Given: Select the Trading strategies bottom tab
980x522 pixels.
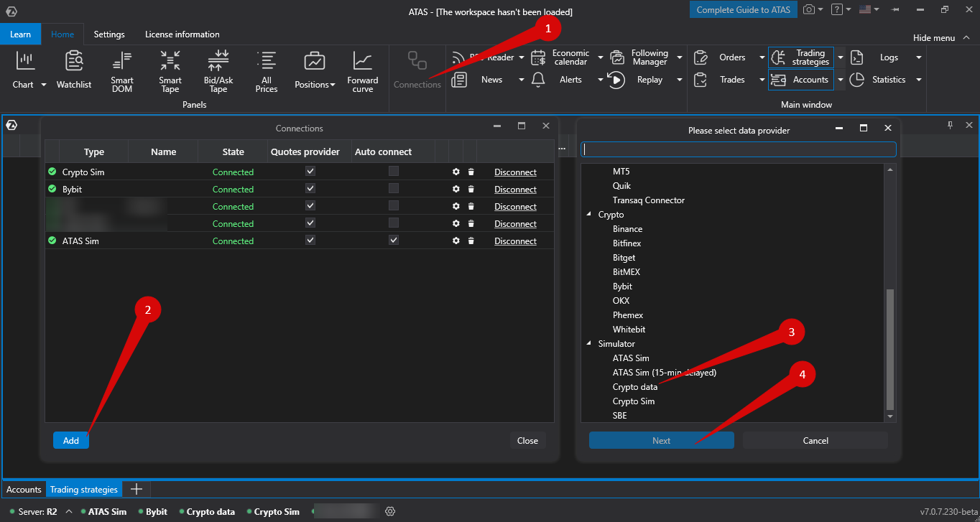Looking at the screenshot, I should [84, 490].
